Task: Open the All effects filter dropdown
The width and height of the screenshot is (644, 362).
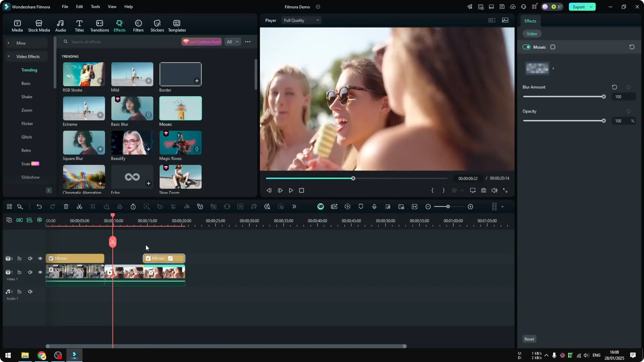Action: coord(232,42)
